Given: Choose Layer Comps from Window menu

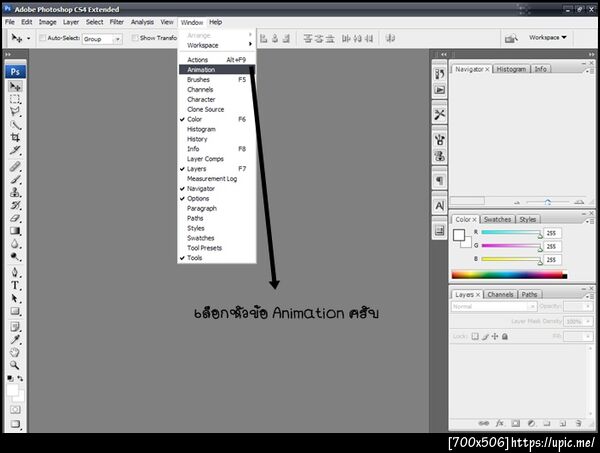Looking at the screenshot, I should 217,159.
